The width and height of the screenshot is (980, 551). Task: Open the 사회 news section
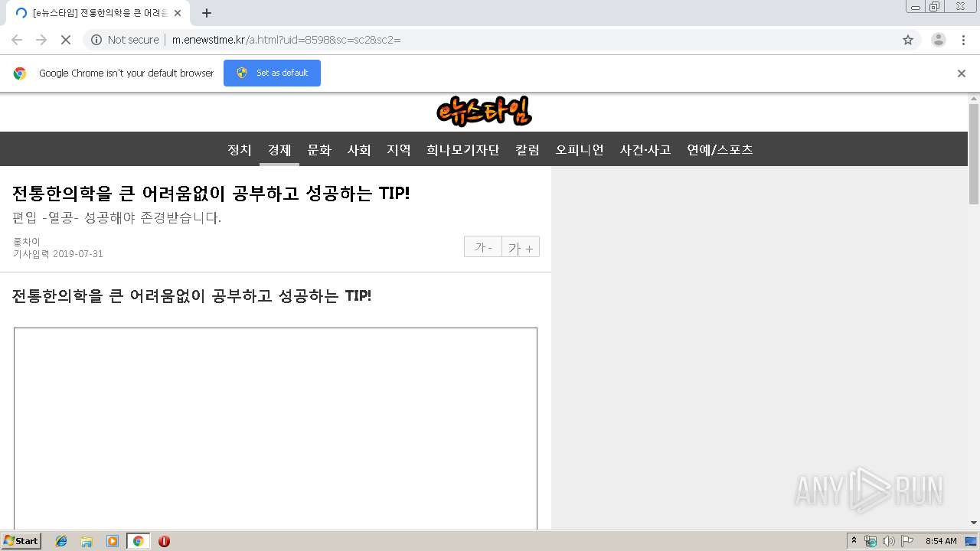[x=359, y=150]
